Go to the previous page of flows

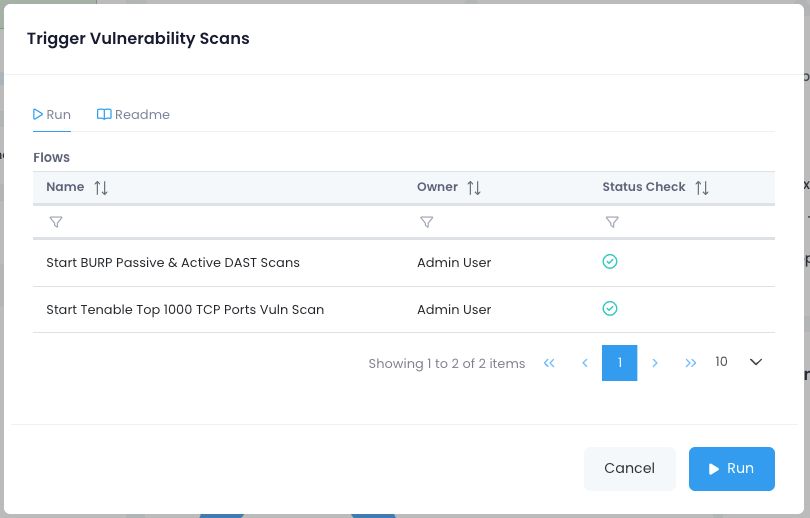[x=585, y=363]
